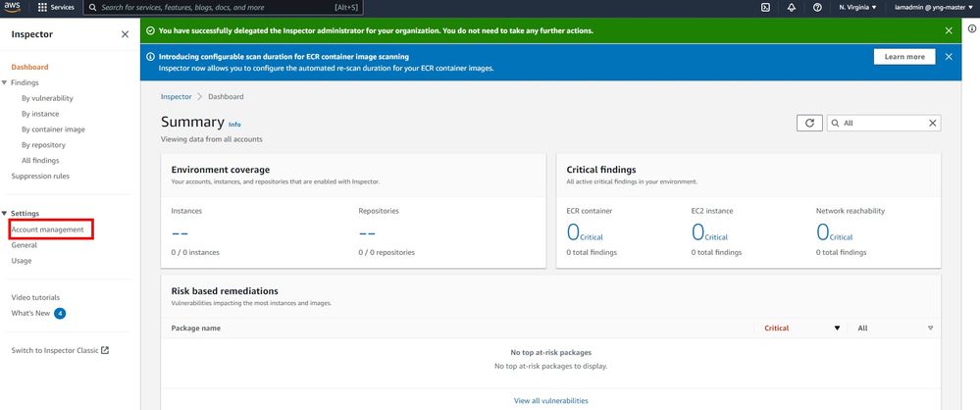This screenshot has height=410, width=980.
Task: Open the info panel icon at right edge
Action: click(972, 28)
